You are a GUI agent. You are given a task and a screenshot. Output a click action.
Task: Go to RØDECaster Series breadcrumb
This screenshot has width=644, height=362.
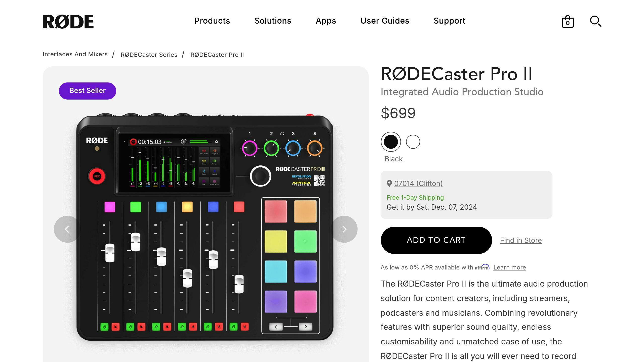tap(149, 55)
